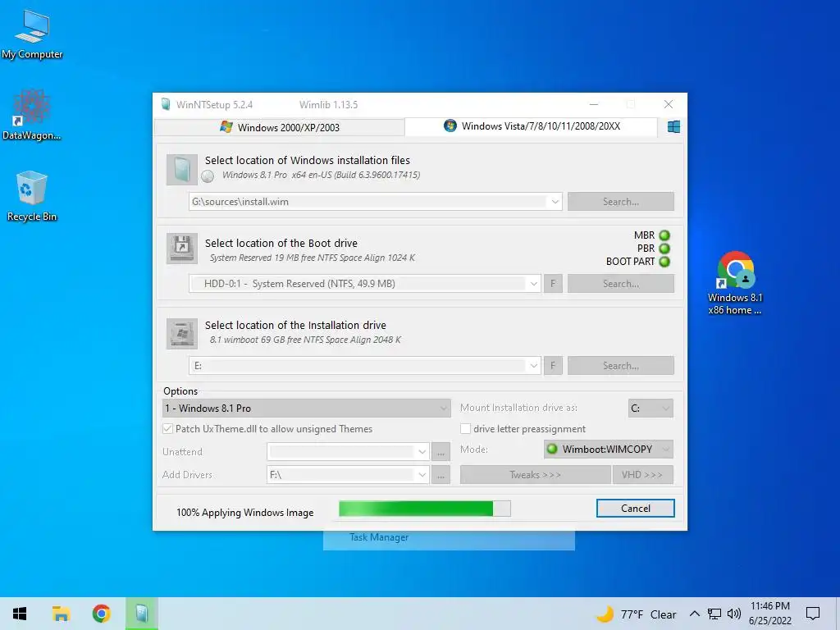Click the '100% Applying Windows Image' status text
Viewport: 840px width, 630px height.
244,513
